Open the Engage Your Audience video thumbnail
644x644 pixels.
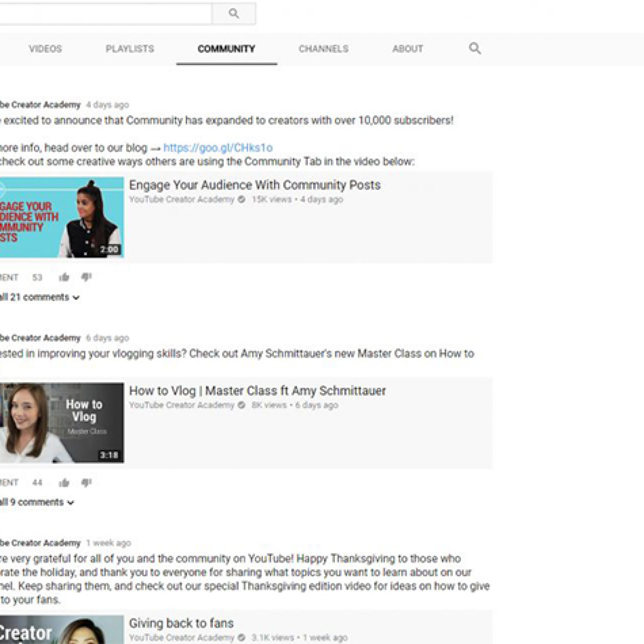pos(62,217)
